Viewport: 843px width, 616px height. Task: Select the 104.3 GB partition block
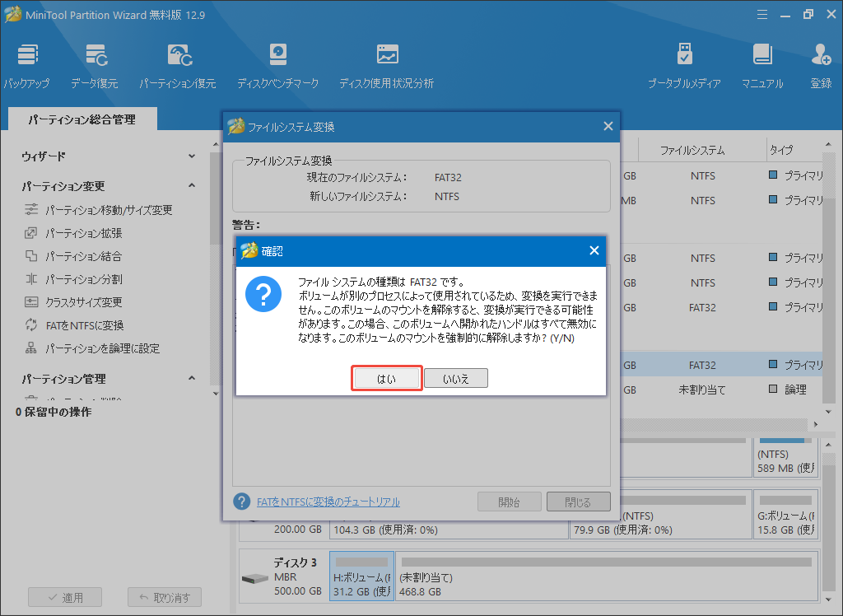click(x=449, y=530)
